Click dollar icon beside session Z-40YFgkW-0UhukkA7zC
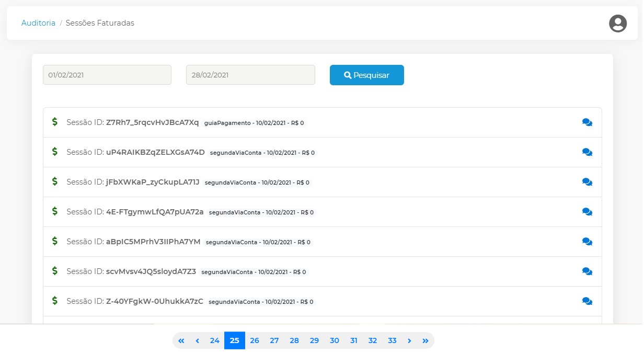Screen dimensions: 644x364 pos(55,301)
